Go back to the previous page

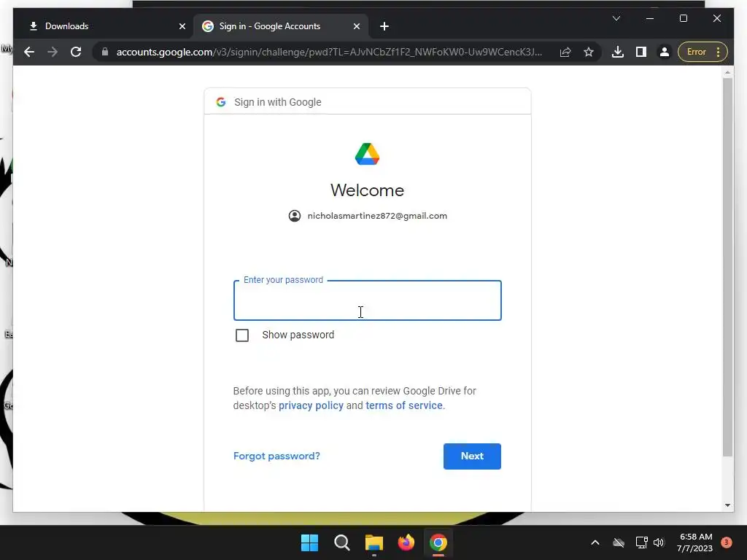29,52
